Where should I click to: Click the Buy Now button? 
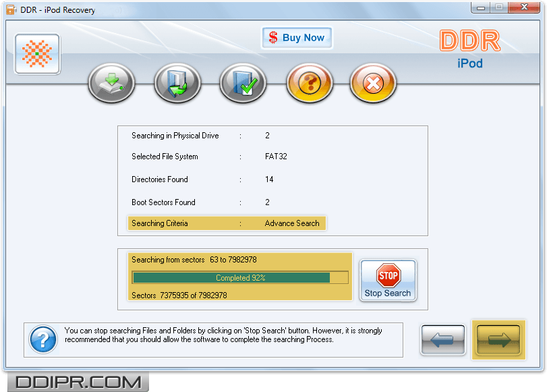297,38
